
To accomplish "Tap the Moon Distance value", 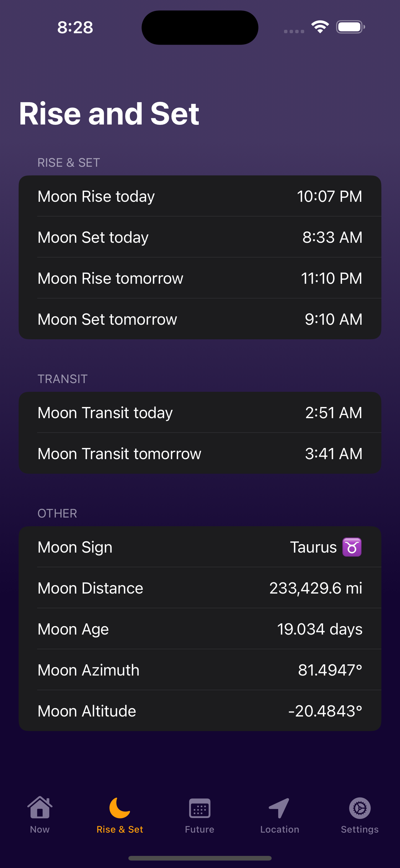I will tap(316, 588).
